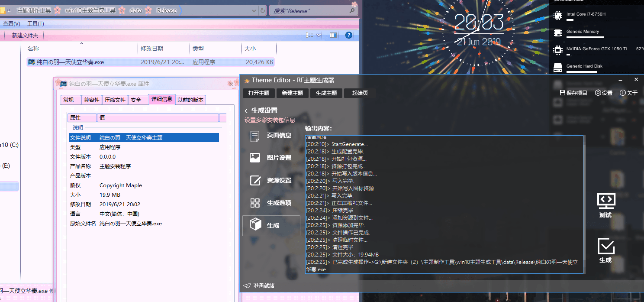Click the 保存项目 save icon
The image size is (644, 302).
coord(563,93)
